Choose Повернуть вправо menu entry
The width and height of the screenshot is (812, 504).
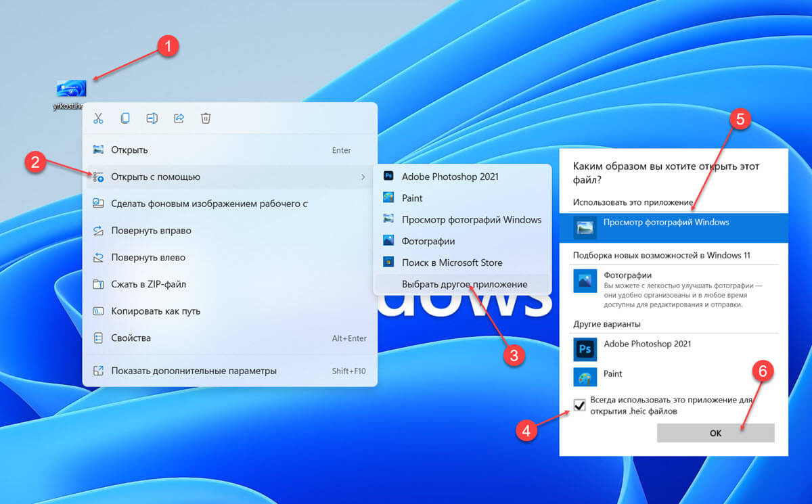point(230,231)
